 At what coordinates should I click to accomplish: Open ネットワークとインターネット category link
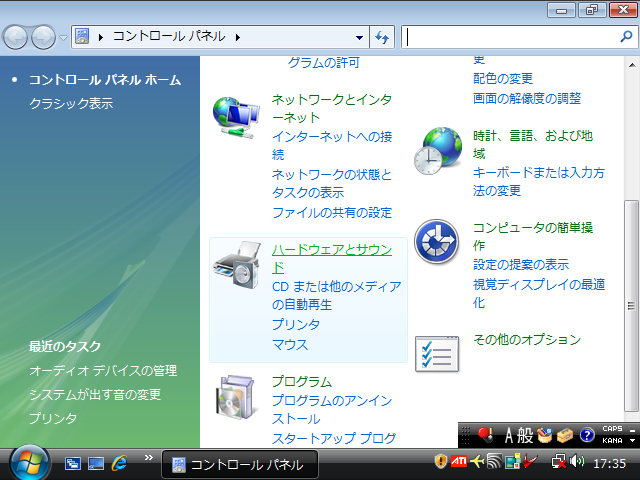[x=332, y=108]
